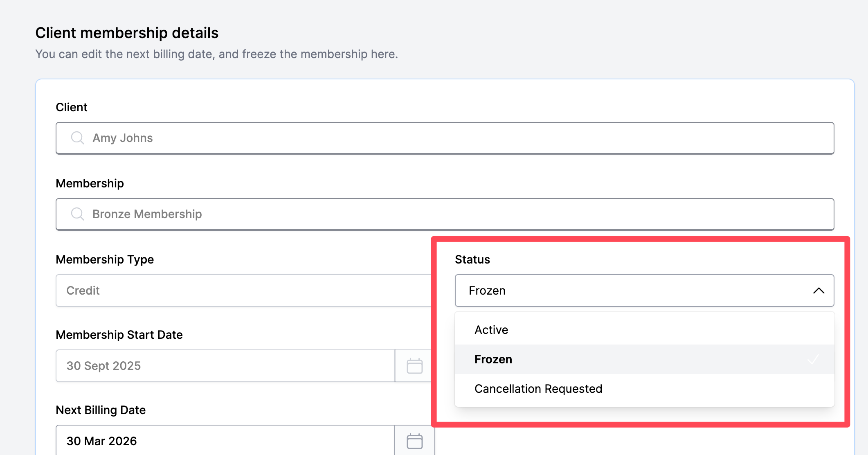
Task: Click the Status field label
Action: click(472, 259)
